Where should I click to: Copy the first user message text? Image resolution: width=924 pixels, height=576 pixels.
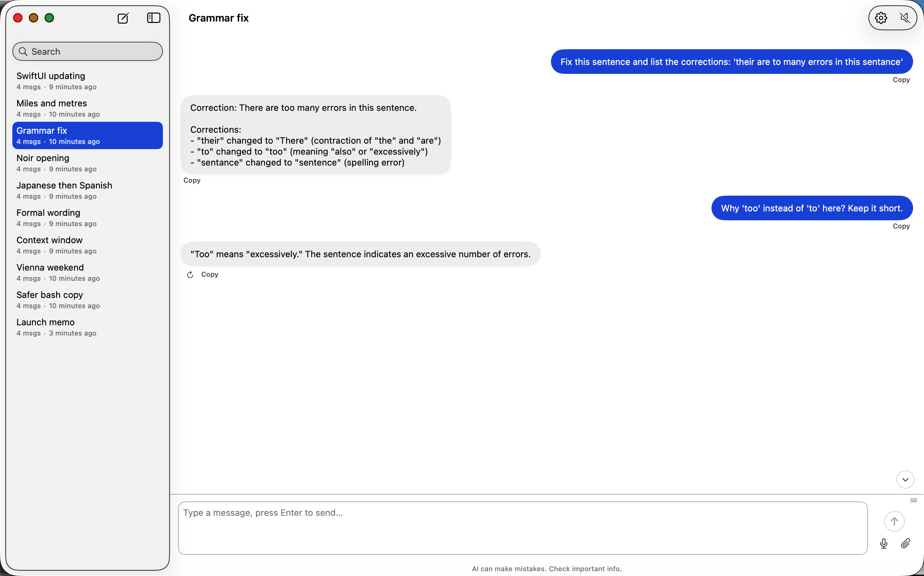[901, 80]
